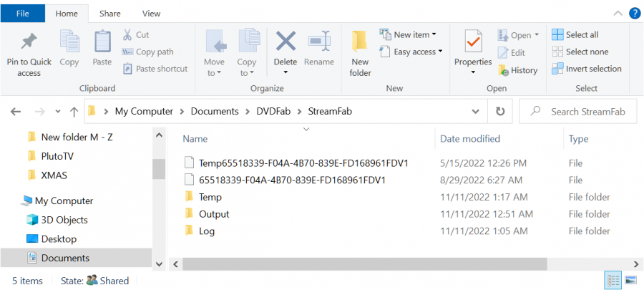Refresh the StreamFab folder view
This screenshot has width=644, height=290.
click(500, 112)
